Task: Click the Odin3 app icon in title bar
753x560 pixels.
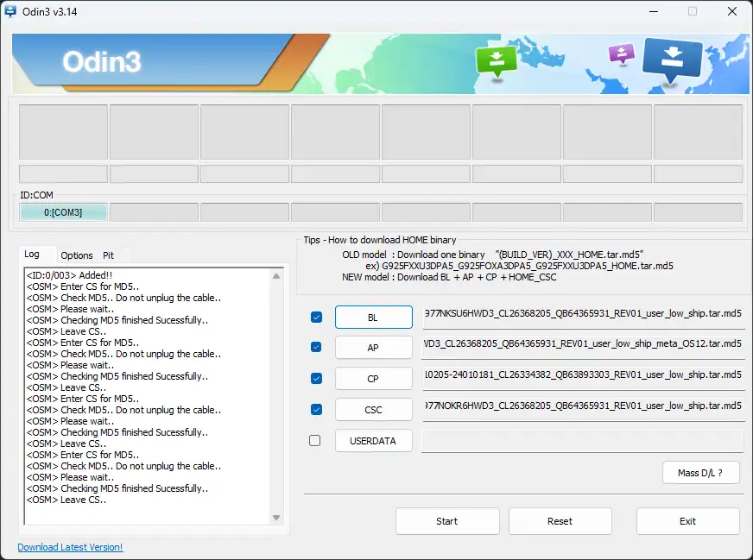Action: 12,11
